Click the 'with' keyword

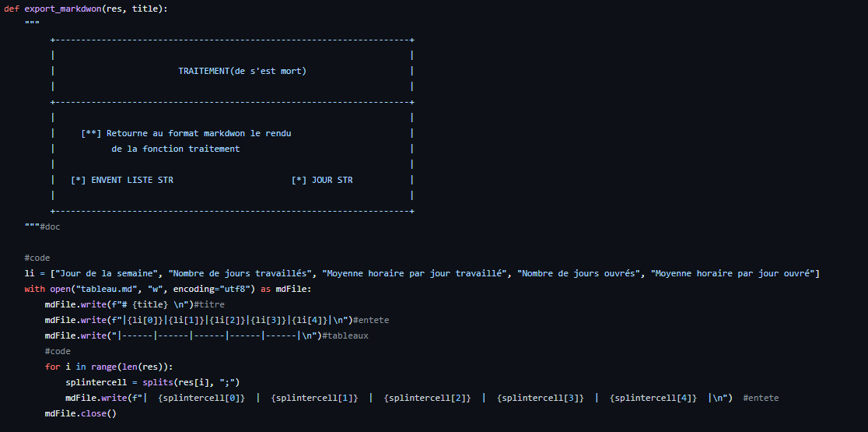click(x=35, y=289)
